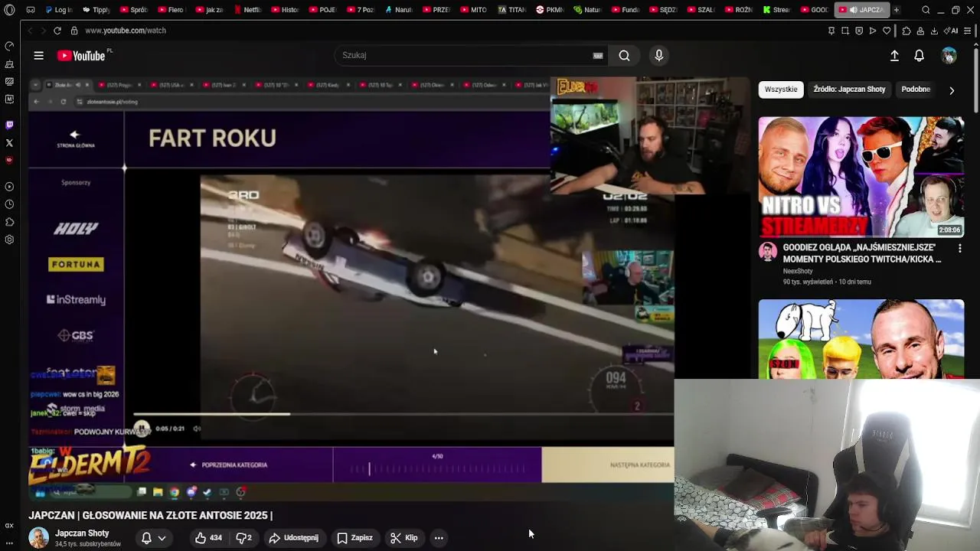Open a new tab with plus button
This screenshot has width=980, height=551.
click(x=897, y=10)
